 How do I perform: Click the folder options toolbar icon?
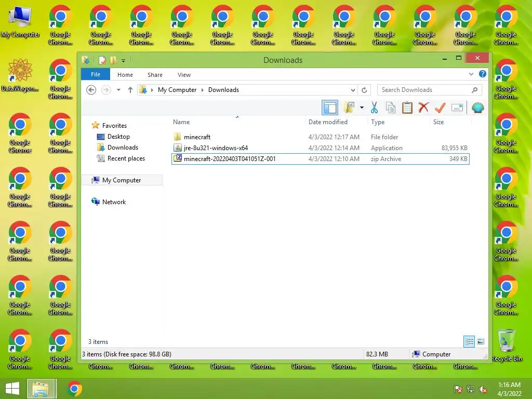(349, 108)
